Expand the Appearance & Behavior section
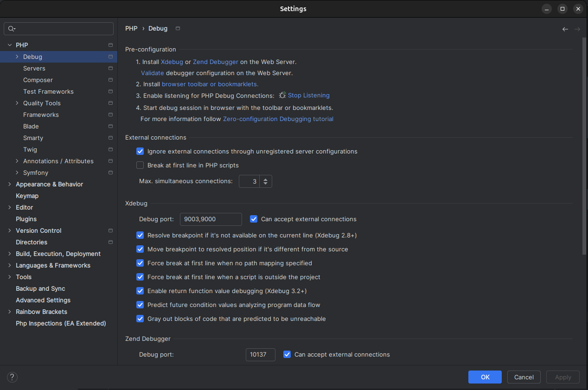The image size is (588, 390). point(10,184)
